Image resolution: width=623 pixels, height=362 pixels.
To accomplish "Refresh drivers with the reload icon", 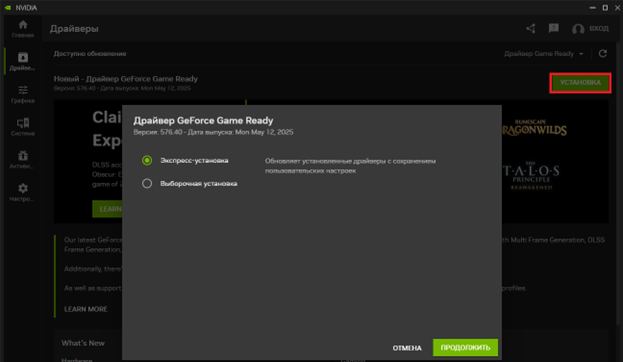I will point(603,54).
